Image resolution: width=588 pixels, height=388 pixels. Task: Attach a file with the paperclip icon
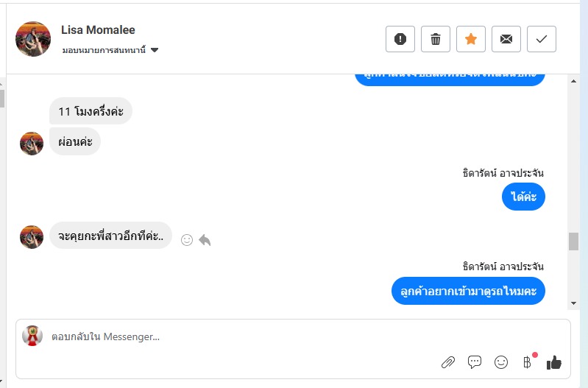click(x=447, y=362)
